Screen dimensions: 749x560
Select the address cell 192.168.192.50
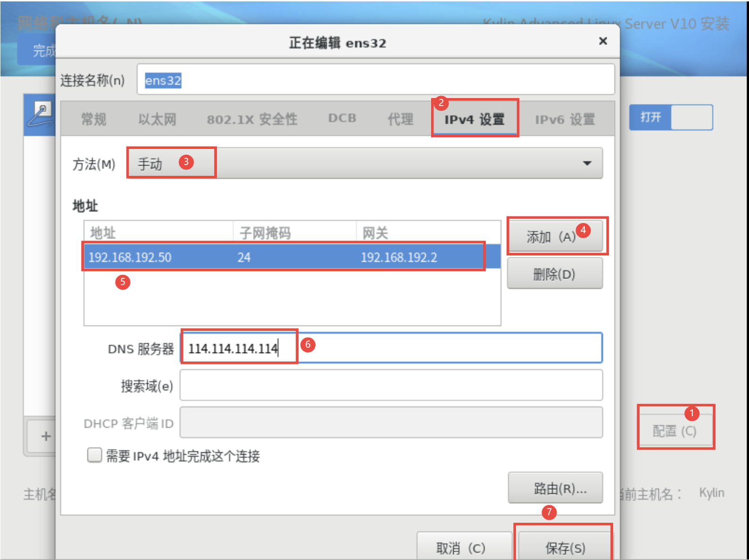pyautogui.click(x=158, y=257)
